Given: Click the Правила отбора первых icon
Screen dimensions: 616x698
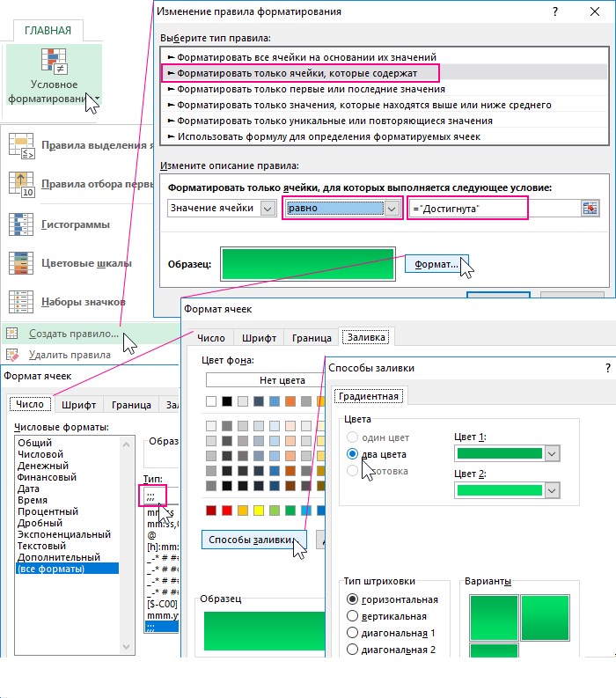Looking at the screenshot, I should pyautogui.click(x=21, y=184).
